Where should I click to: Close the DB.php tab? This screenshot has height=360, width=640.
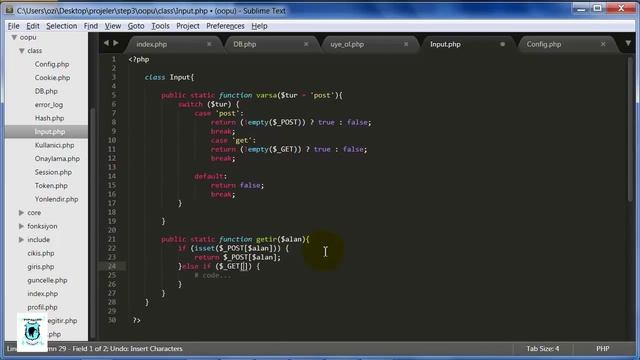point(306,44)
